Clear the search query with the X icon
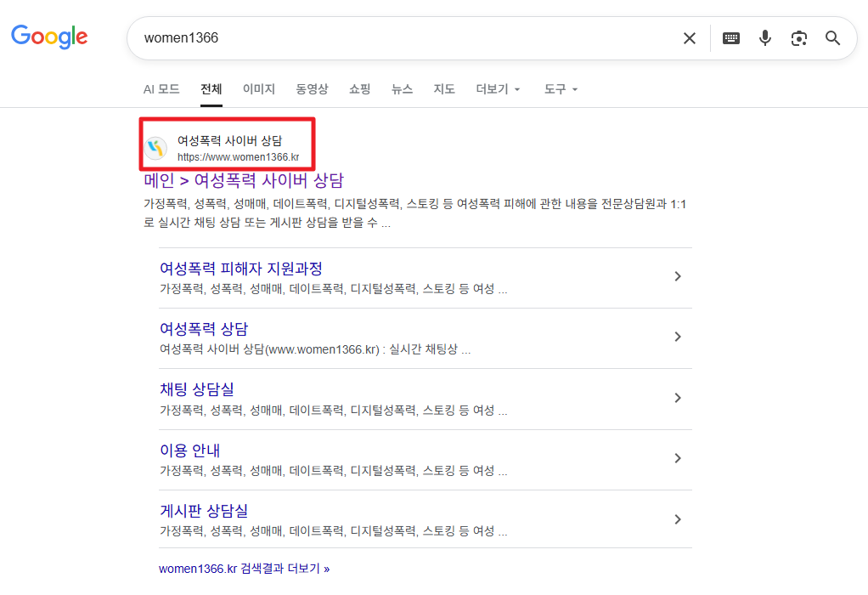The width and height of the screenshot is (868, 595). [689, 37]
